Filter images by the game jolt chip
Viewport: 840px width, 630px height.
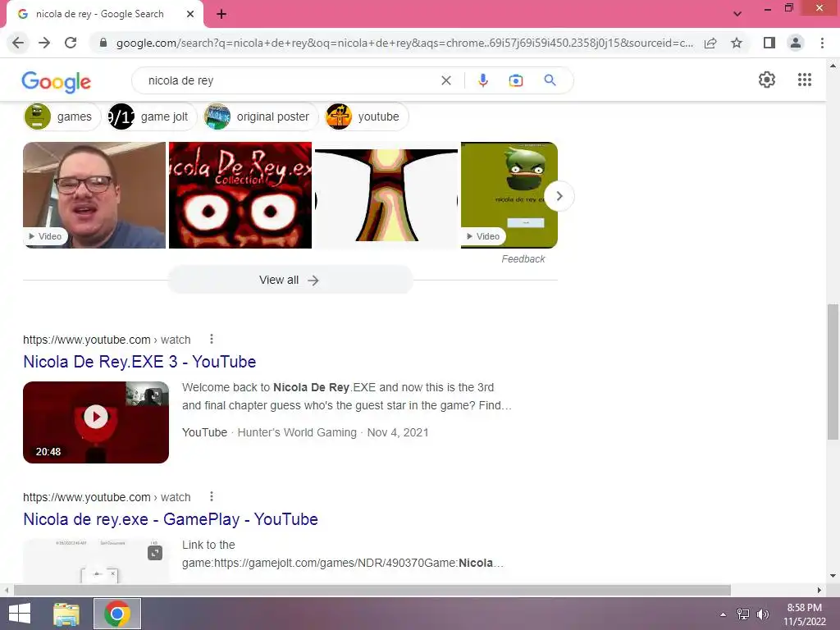tap(152, 116)
